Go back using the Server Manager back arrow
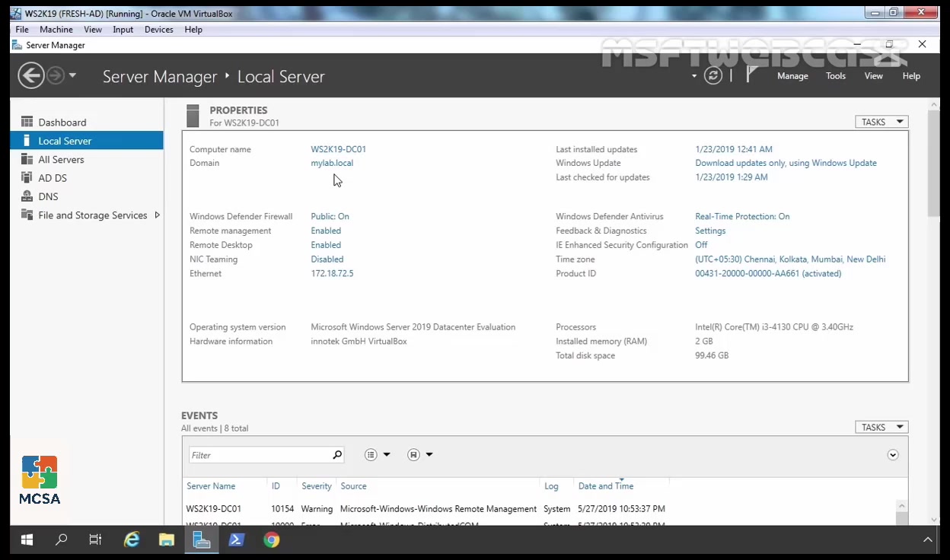The height and width of the screenshot is (560, 950). point(31,75)
